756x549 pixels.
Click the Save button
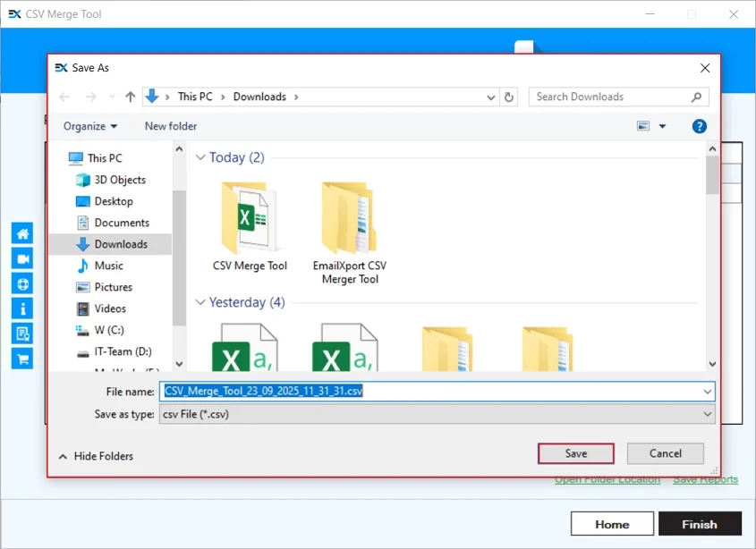(x=575, y=453)
